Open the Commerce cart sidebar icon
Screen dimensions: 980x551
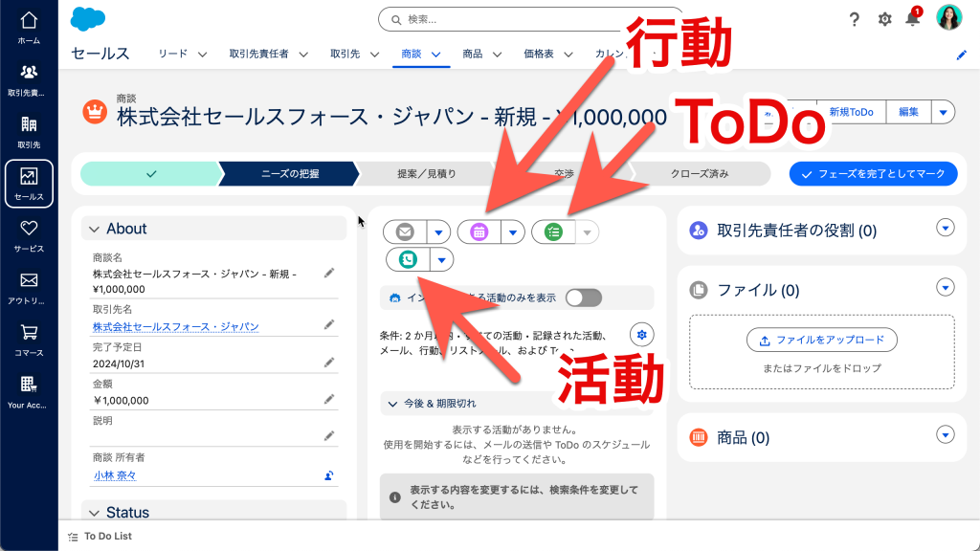pyautogui.click(x=29, y=340)
